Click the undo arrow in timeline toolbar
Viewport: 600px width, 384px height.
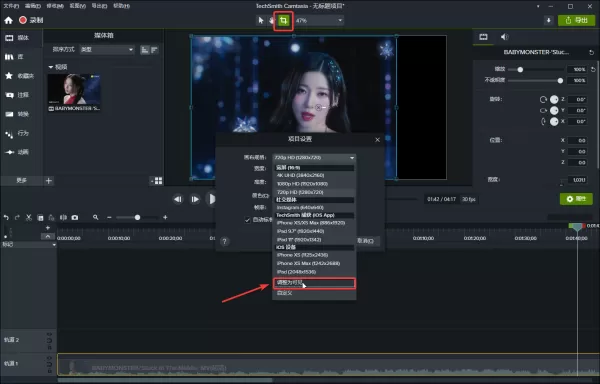(x=6, y=217)
